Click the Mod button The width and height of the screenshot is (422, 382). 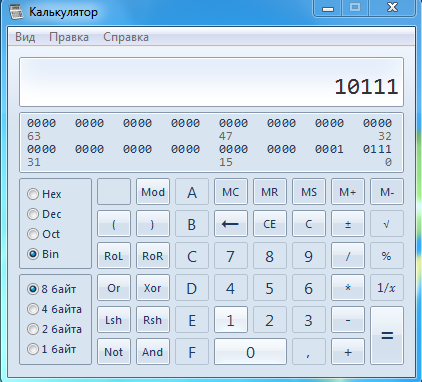(153, 192)
